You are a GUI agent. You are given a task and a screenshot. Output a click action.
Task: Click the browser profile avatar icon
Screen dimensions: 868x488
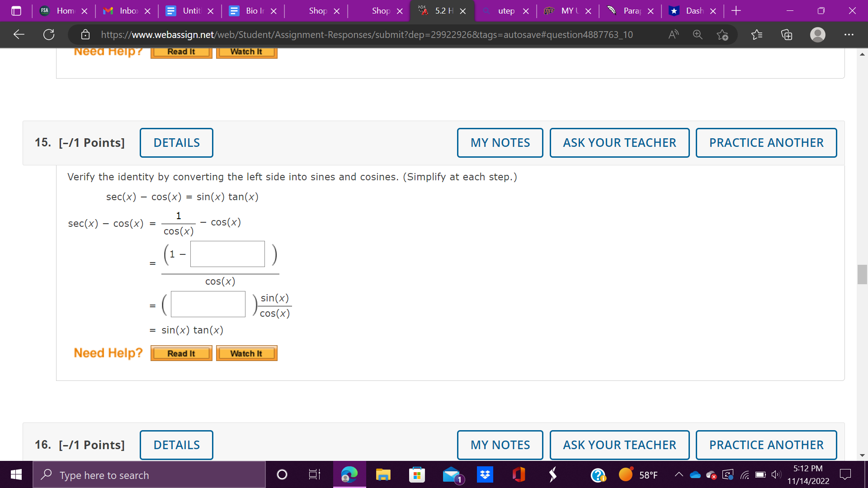pyautogui.click(x=817, y=34)
